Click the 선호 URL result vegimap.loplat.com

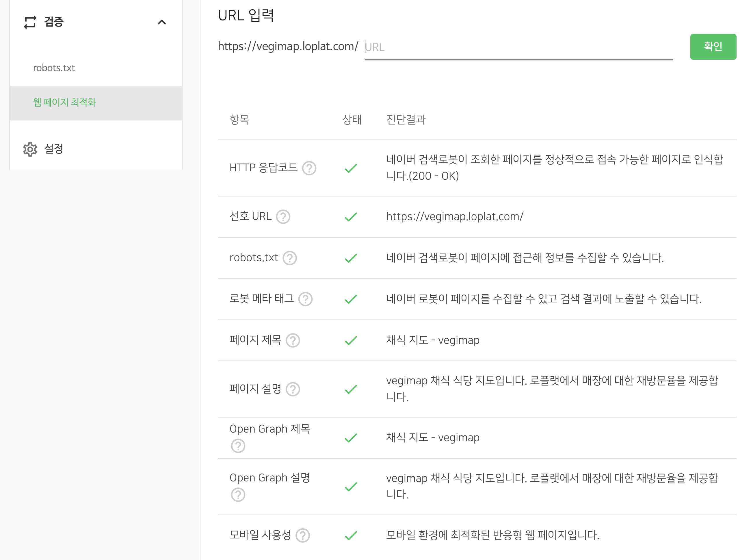[x=454, y=217]
